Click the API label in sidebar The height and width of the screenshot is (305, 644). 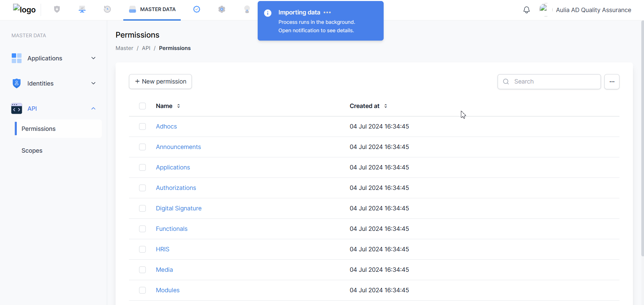(x=32, y=109)
